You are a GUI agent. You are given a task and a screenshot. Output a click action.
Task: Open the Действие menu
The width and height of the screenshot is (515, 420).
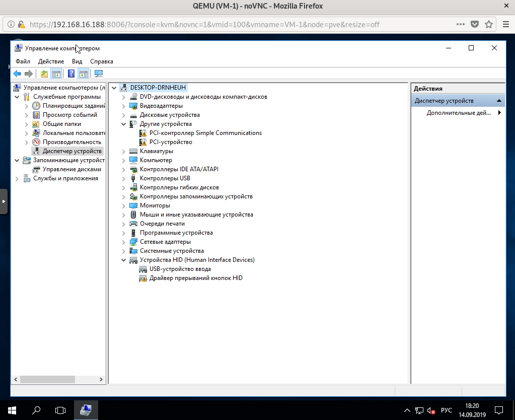(51, 61)
